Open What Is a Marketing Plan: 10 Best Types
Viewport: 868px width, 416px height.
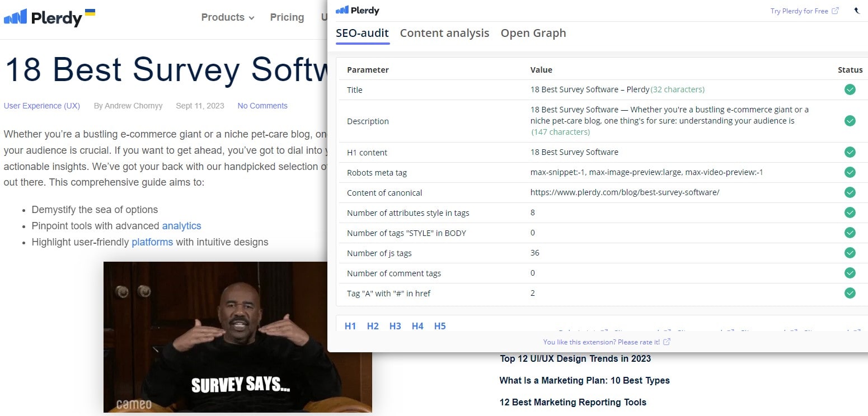tap(584, 380)
